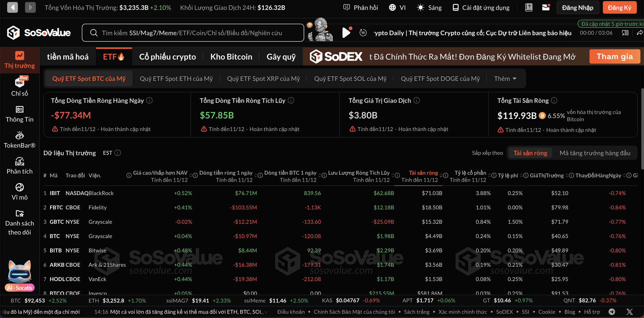The image size is (644, 318).
Task: Click info icon beside Tổng Tài Sản Ròng
Action: tap(554, 100)
